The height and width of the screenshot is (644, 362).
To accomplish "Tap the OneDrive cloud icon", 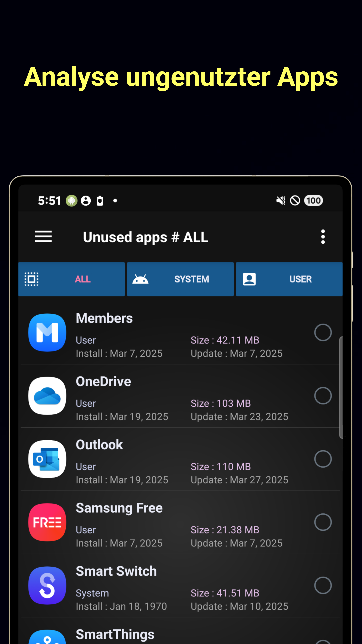I will pos(47,395).
